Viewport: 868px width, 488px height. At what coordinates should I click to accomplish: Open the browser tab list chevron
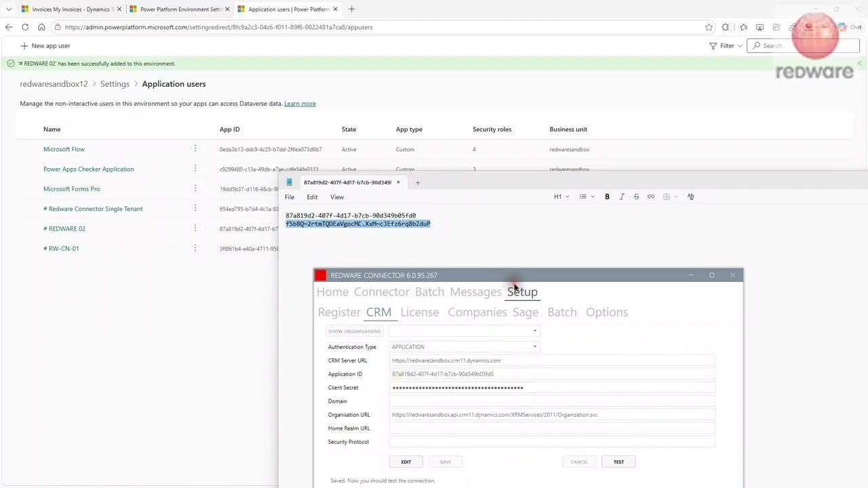point(9,9)
